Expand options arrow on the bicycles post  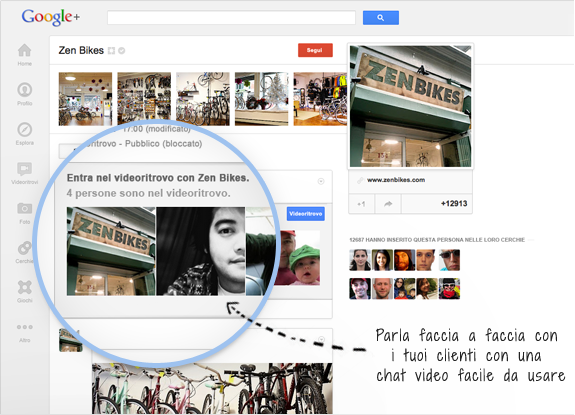click(x=321, y=339)
